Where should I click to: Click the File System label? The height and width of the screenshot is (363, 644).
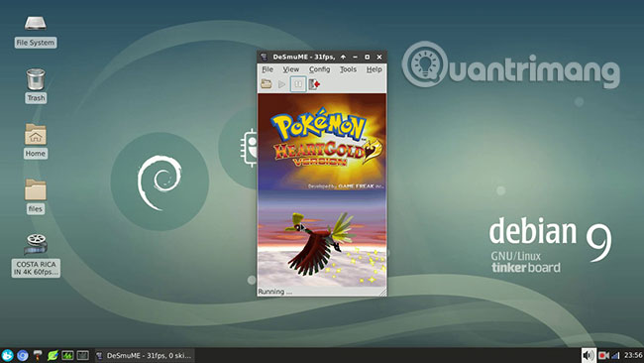tap(36, 43)
